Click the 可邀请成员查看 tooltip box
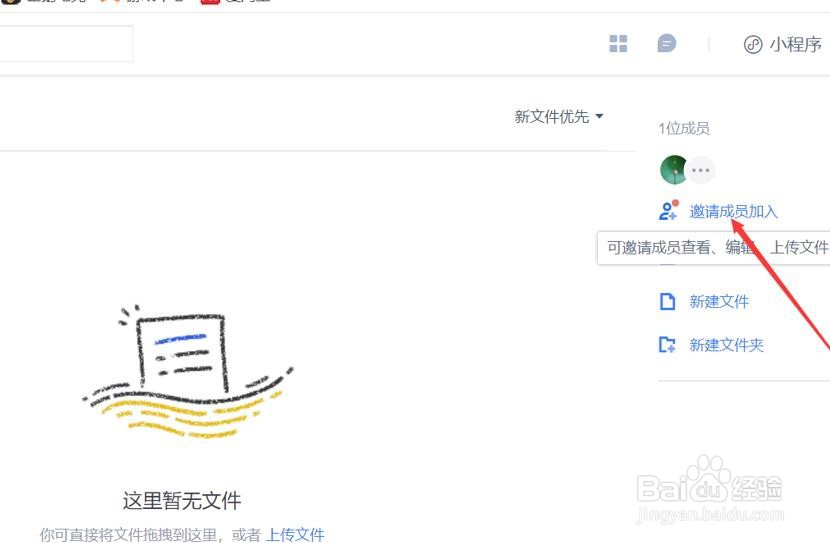830x543 pixels. pos(714,247)
